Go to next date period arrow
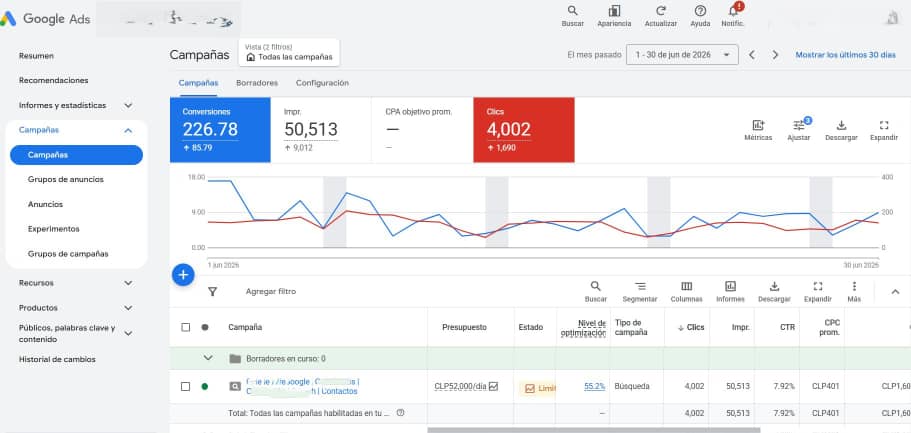 click(776, 55)
